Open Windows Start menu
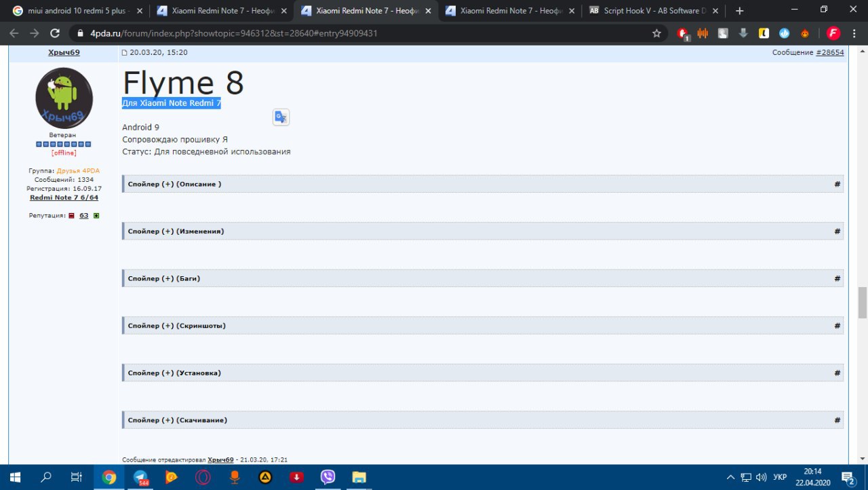 click(x=14, y=477)
